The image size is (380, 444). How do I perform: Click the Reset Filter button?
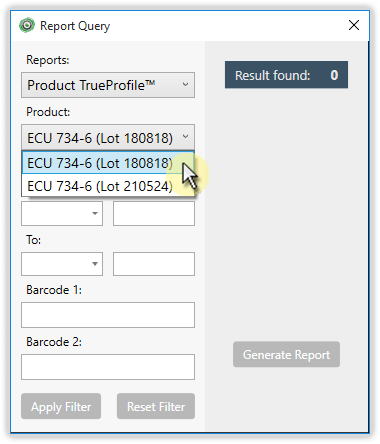pyautogui.click(x=156, y=406)
